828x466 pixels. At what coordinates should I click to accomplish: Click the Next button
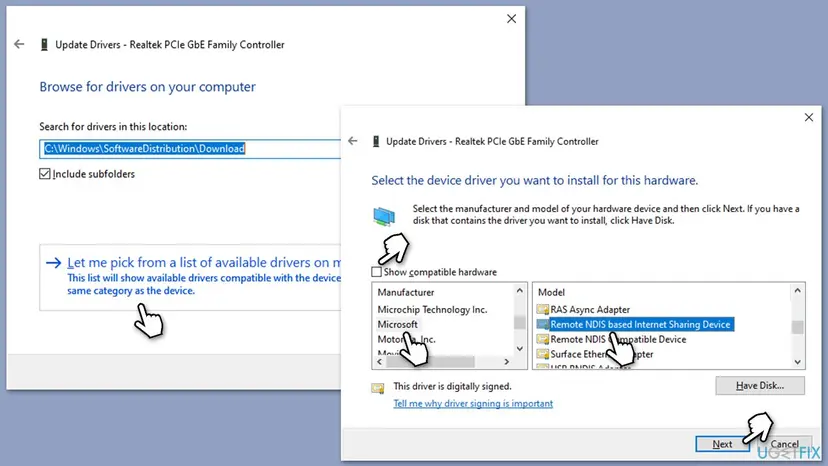pos(722,444)
